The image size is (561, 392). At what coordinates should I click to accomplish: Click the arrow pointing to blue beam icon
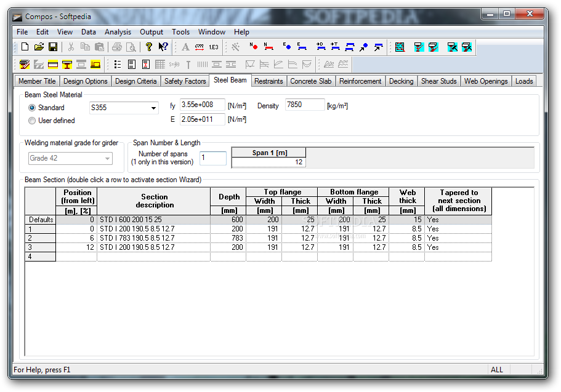tap(378, 47)
